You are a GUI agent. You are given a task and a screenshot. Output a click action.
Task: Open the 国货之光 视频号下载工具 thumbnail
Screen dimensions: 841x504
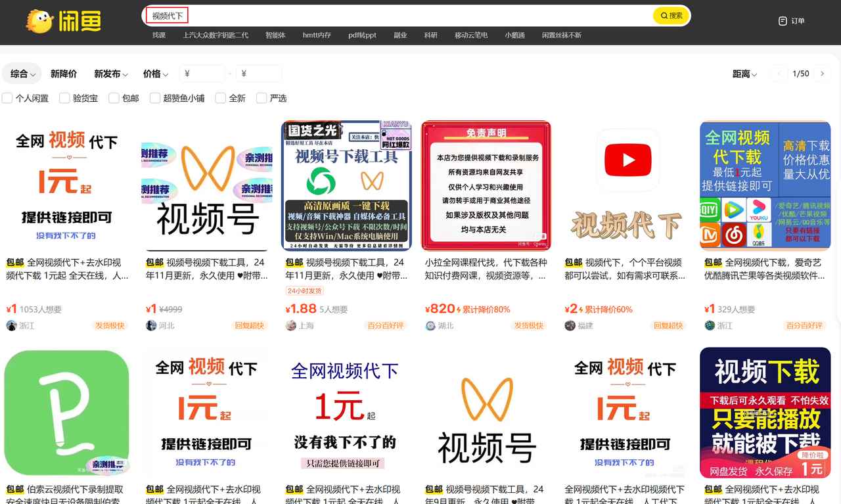[346, 185]
